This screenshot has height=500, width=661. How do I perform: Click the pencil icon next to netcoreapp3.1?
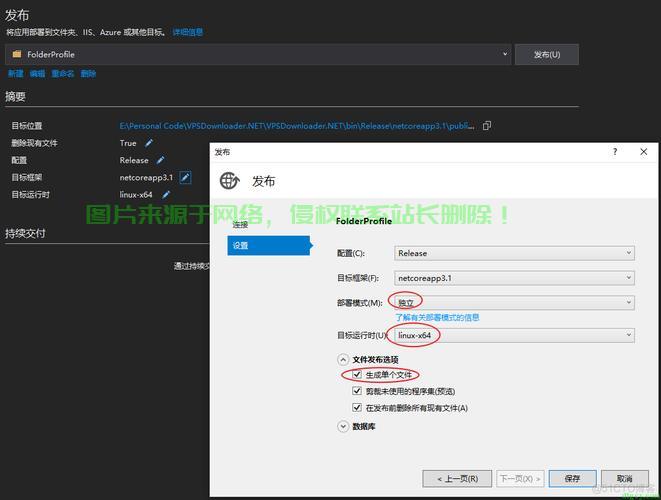pyautogui.click(x=185, y=177)
